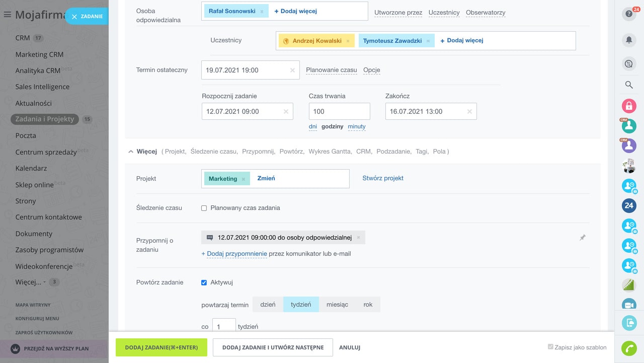
Task: Enable Planowany czas zadania checkbox
Action: (204, 208)
